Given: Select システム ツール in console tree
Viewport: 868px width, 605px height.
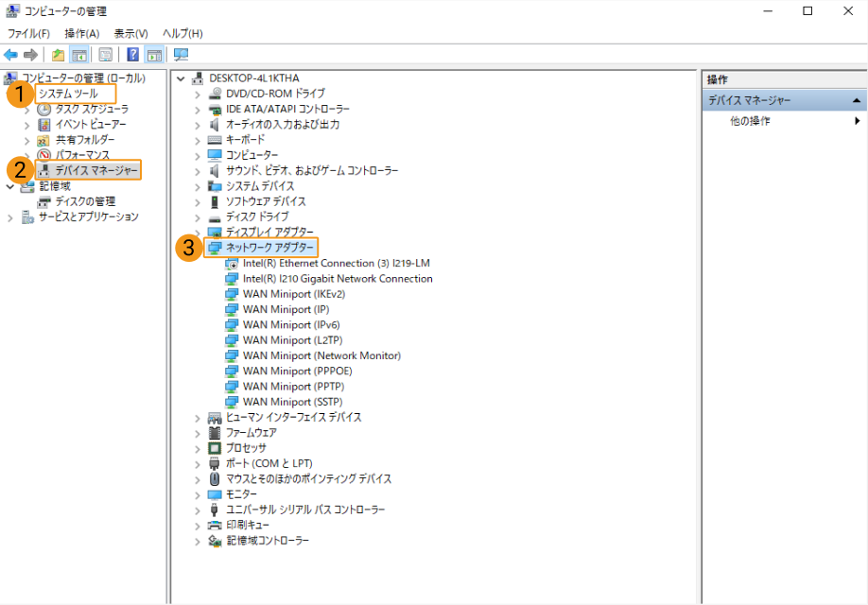Looking at the screenshot, I should tap(69, 94).
